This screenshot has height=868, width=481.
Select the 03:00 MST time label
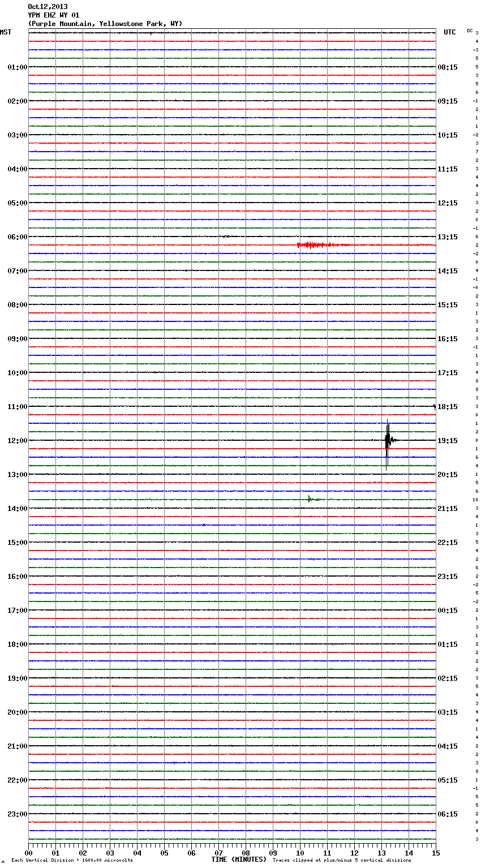18,135
